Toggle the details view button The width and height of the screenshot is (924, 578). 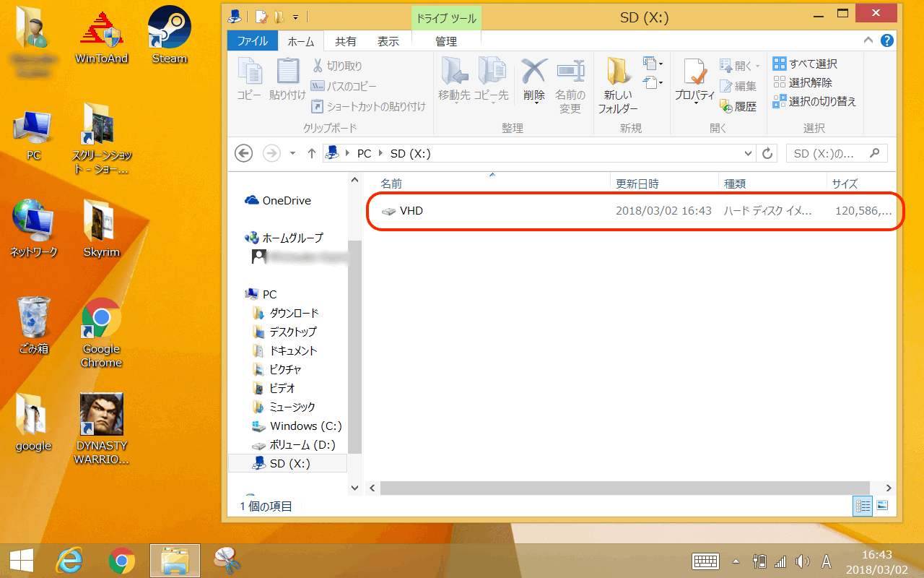863,506
